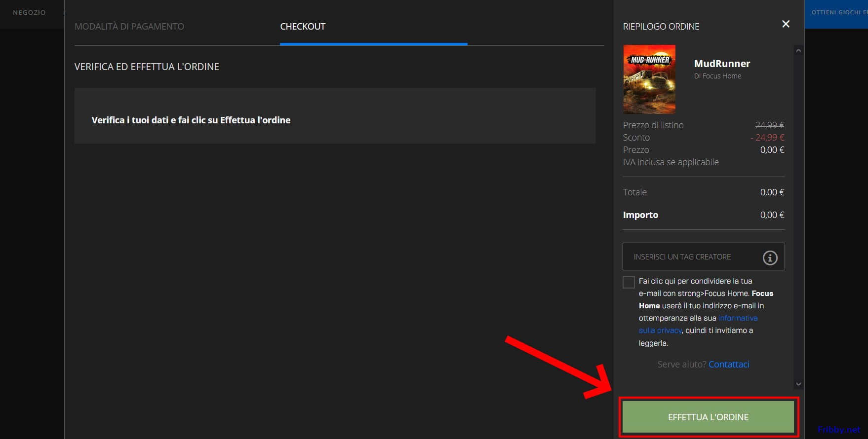Click the order summary scroll-up arrow
Screen dimensions: 868x439
click(798, 51)
